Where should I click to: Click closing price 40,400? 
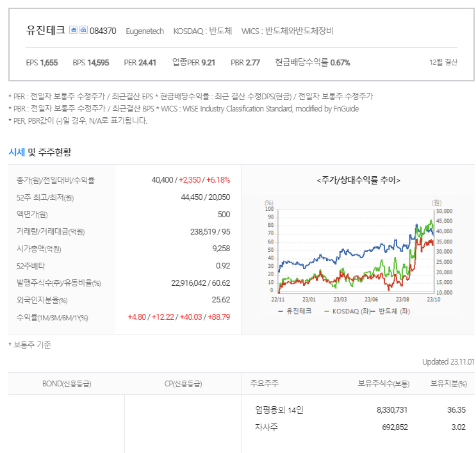click(162, 180)
